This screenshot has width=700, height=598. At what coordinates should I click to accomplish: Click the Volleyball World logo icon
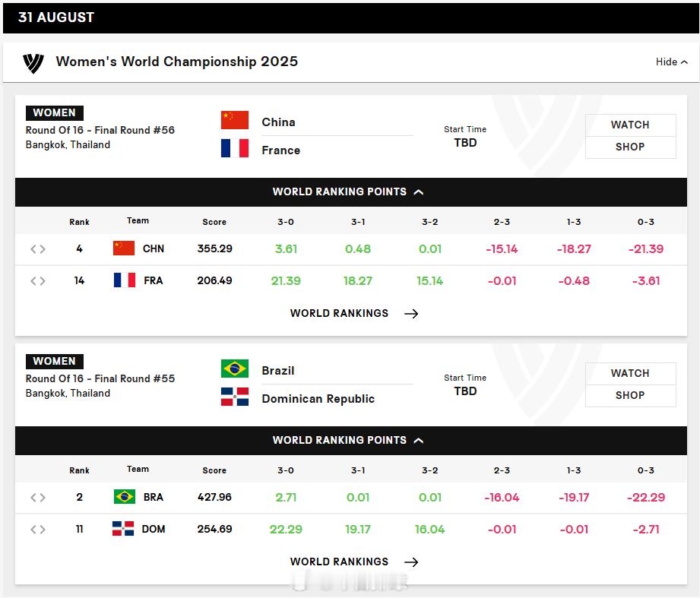[33, 63]
